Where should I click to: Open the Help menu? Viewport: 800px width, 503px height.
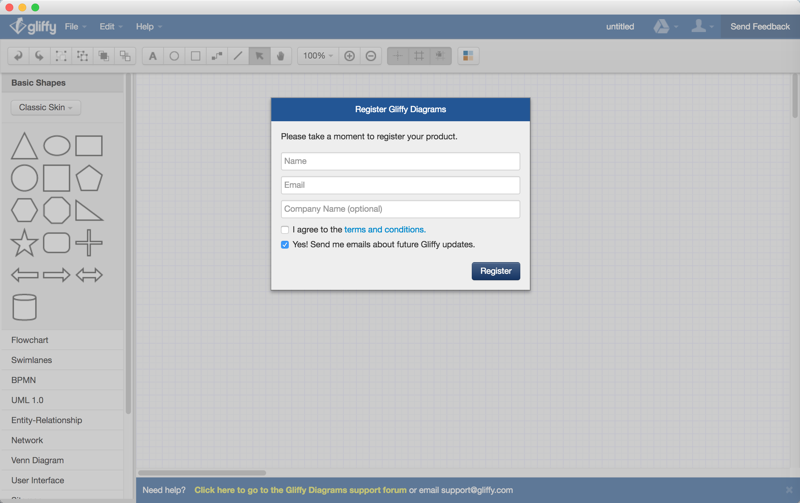148,27
